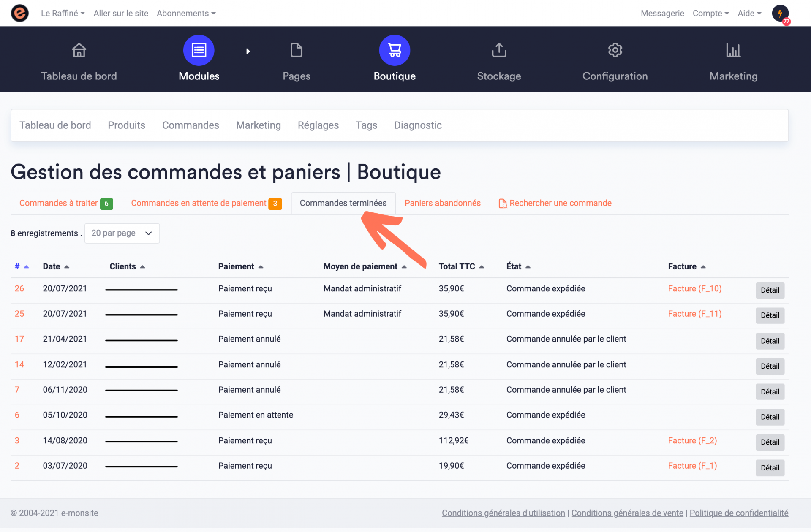This screenshot has height=532, width=811.
Task: Open the Tableau de bord home icon
Action: click(79, 50)
